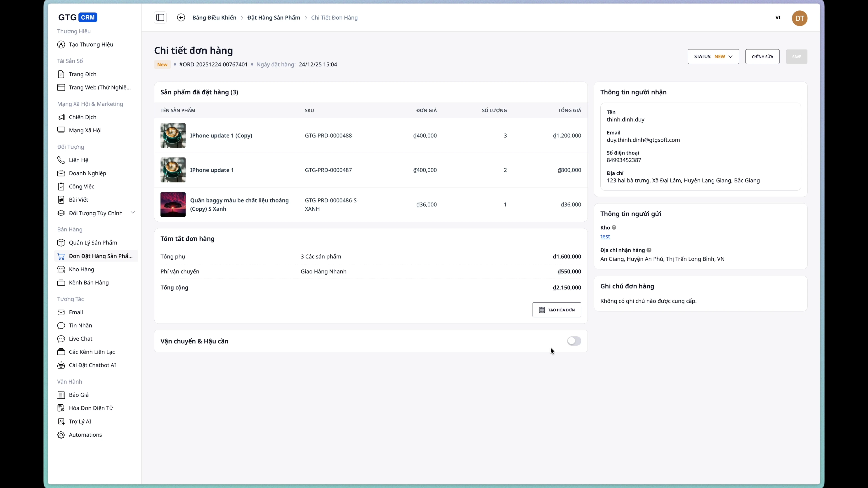Enable Vận chuyển & Hậu cần toggle
868x488 pixels.
574,341
